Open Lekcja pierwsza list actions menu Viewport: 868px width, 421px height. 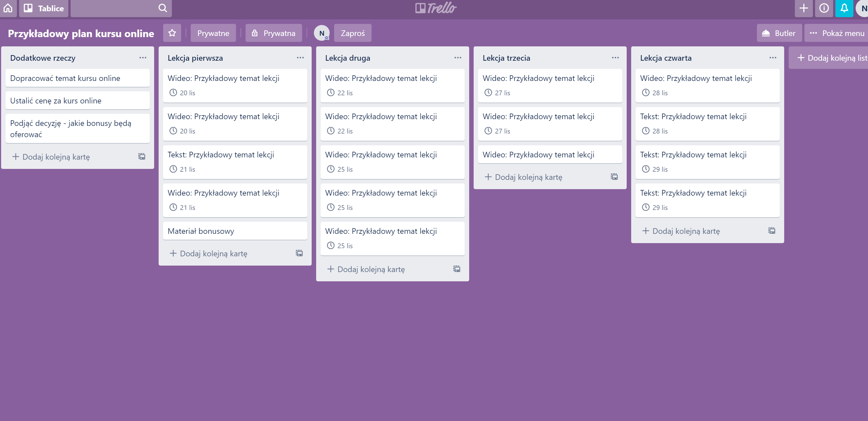pos(300,58)
